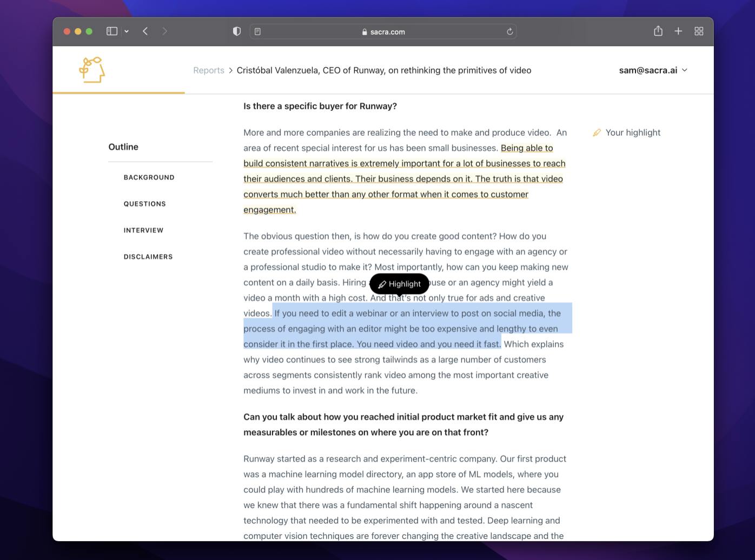This screenshot has width=755, height=560.
Task: Click the Highlight popup button
Action: tap(399, 284)
